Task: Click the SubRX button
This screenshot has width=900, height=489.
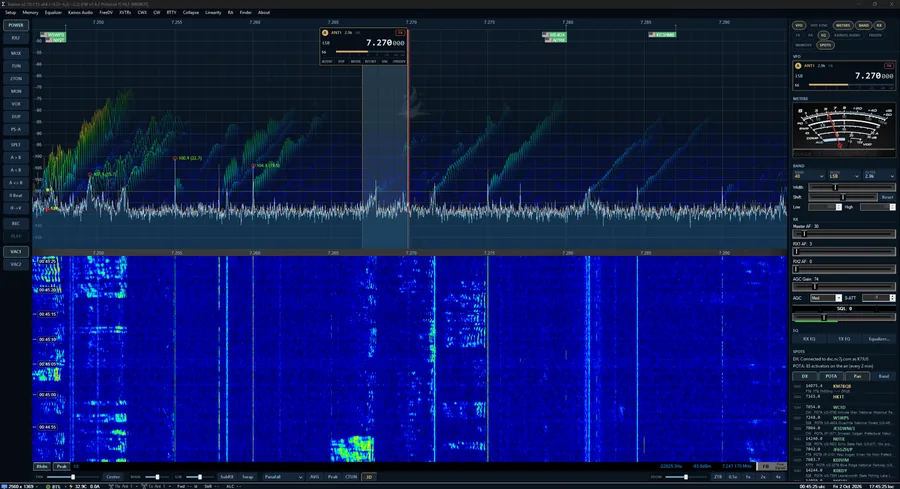Action: click(227, 477)
